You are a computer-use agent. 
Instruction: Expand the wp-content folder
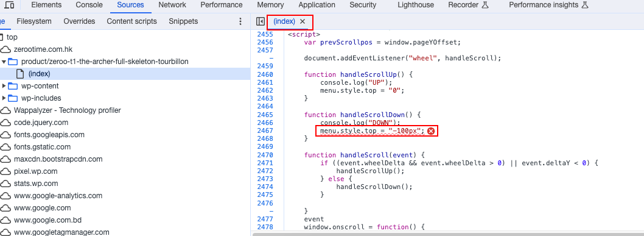point(4,86)
